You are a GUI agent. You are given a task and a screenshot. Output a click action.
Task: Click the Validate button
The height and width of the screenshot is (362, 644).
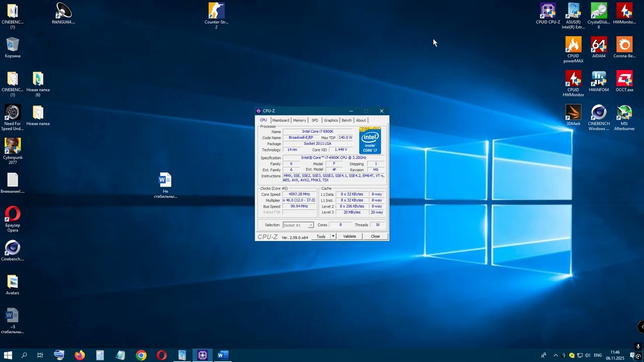tap(349, 236)
